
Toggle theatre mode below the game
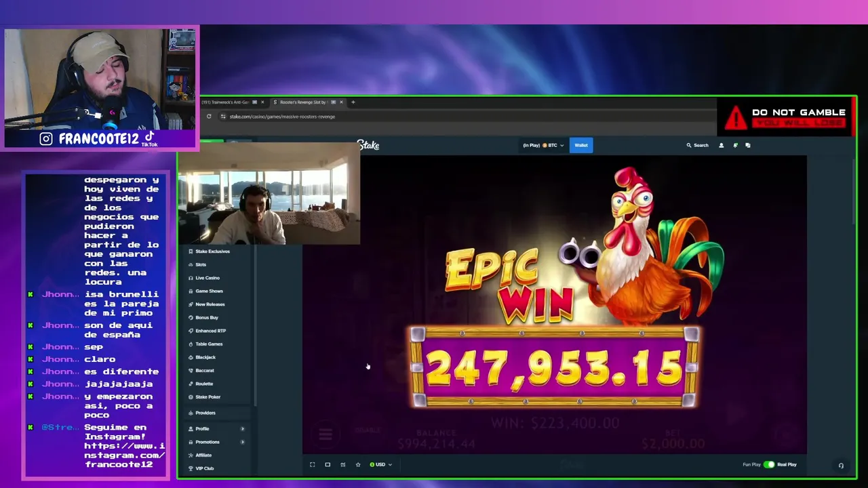pyautogui.click(x=328, y=464)
